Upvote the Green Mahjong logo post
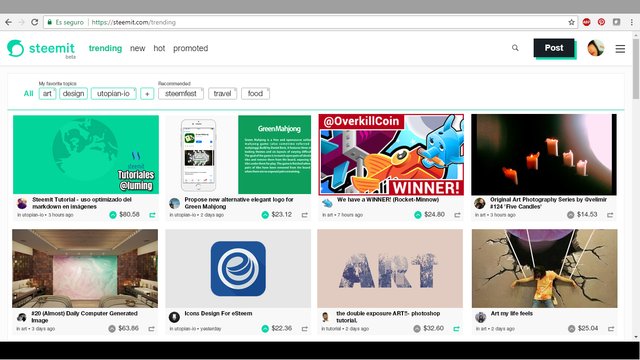The height and width of the screenshot is (360, 640). coord(265,215)
